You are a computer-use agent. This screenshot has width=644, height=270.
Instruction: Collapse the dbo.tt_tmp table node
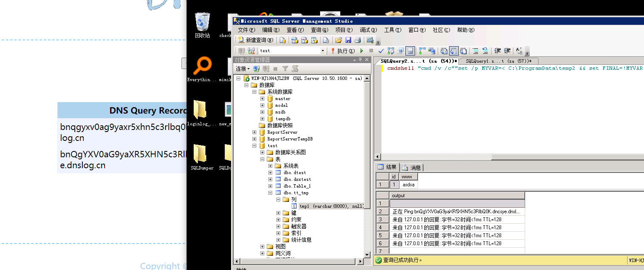coord(271,193)
